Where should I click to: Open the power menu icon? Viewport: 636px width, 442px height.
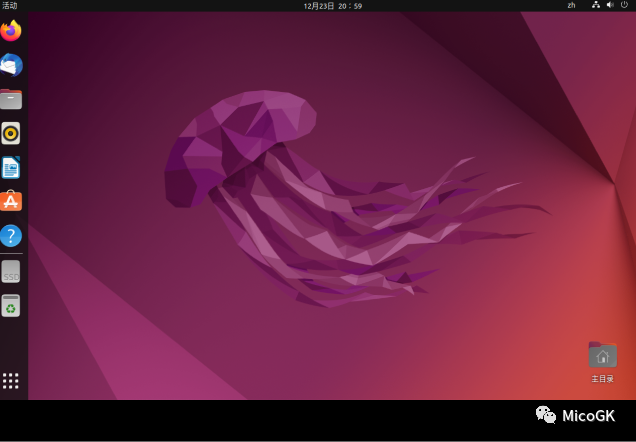tap(624, 5)
